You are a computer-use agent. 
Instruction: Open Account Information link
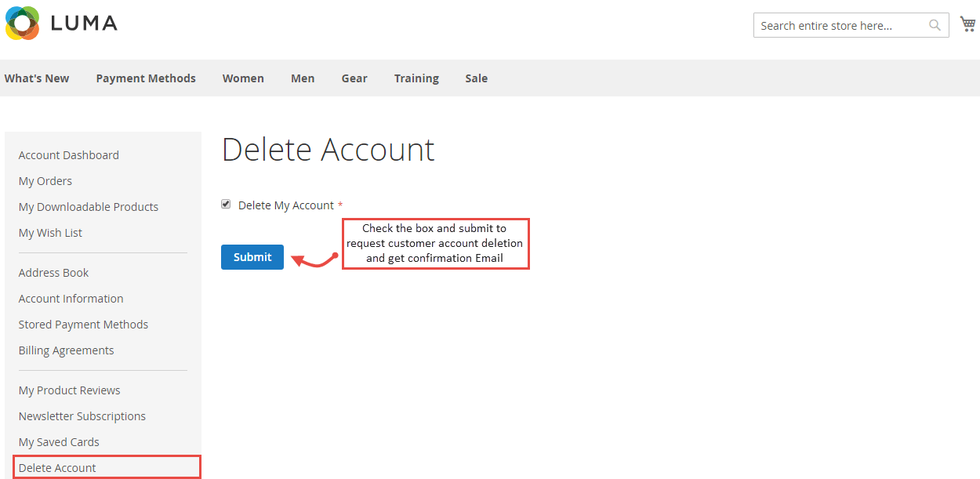coord(71,299)
